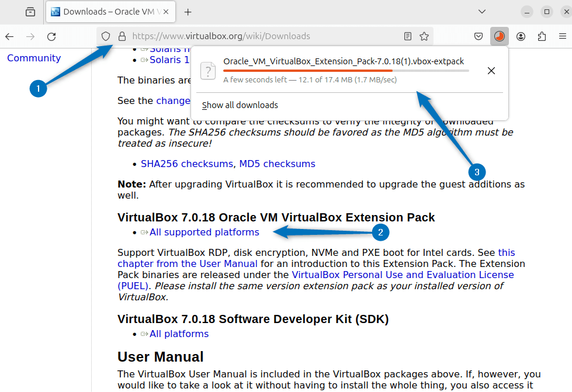Cancel the Extension Pack download
This screenshot has width=572, height=392.
click(491, 71)
